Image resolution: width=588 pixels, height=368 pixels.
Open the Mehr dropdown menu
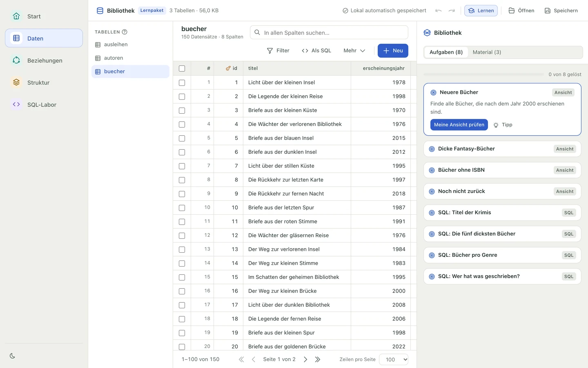354,51
